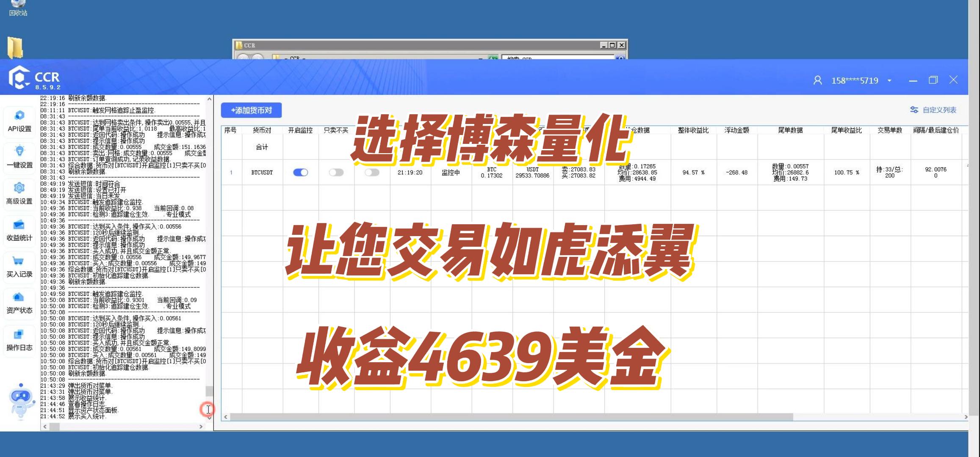Click the 合计 summary row cell

click(x=262, y=147)
